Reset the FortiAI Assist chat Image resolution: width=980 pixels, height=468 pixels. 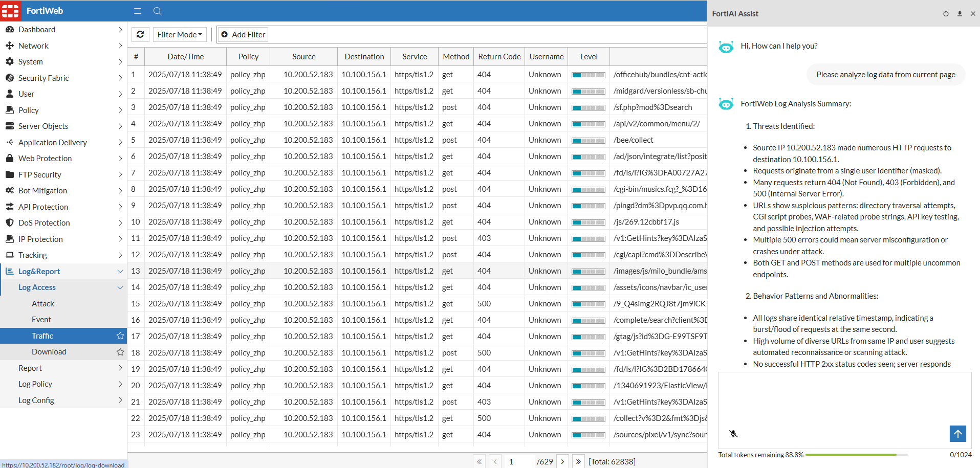click(x=946, y=14)
